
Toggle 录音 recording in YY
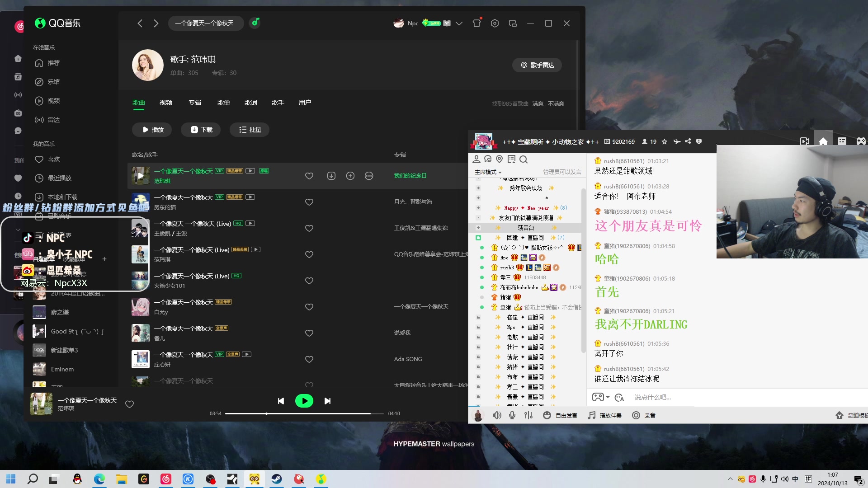pyautogui.click(x=644, y=415)
